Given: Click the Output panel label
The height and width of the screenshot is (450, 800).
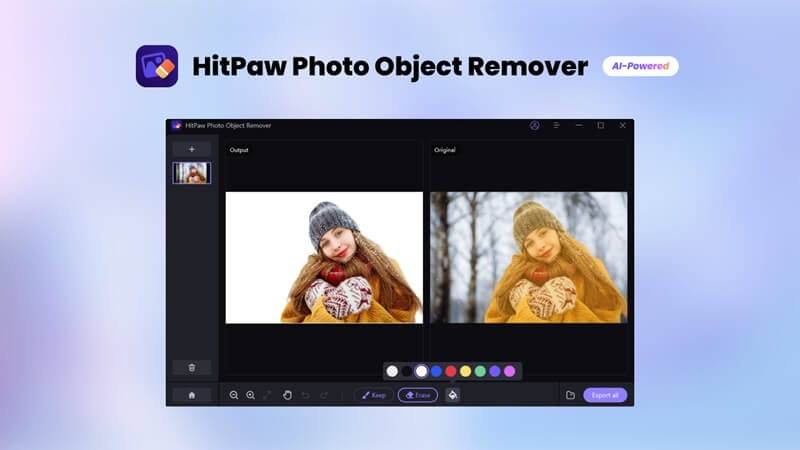Looking at the screenshot, I should (239, 150).
